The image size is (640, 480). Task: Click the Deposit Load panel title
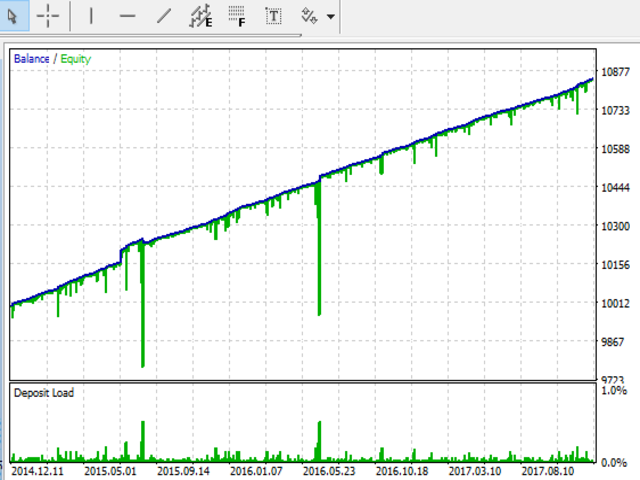(x=43, y=393)
